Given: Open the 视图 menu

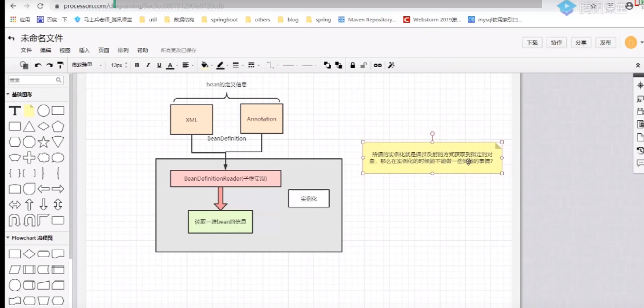Looking at the screenshot, I should click(x=65, y=50).
